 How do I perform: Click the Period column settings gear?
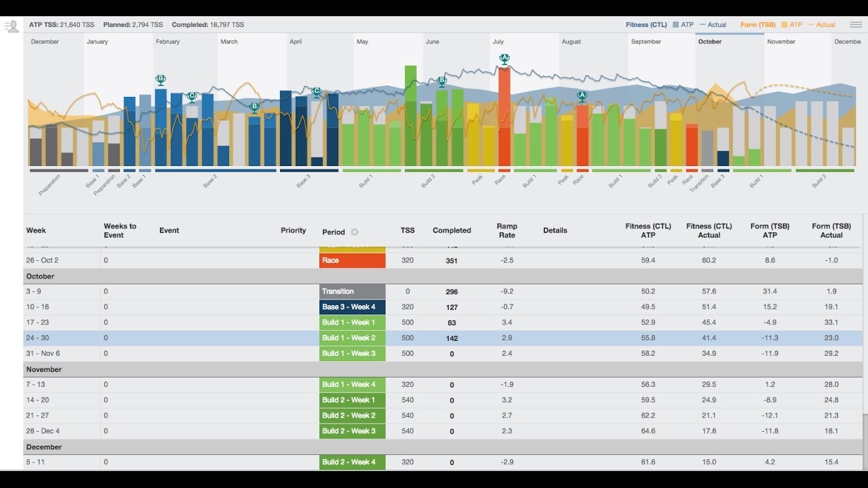354,232
